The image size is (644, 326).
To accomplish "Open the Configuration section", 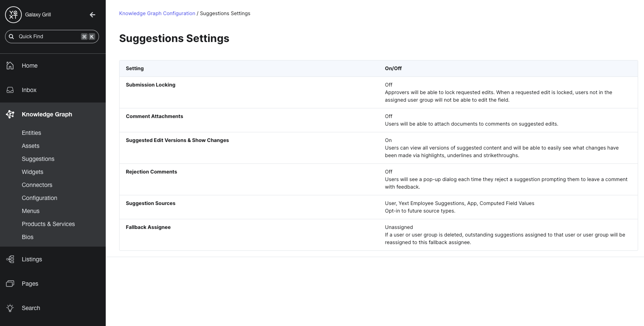I will (x=39, y=198).
